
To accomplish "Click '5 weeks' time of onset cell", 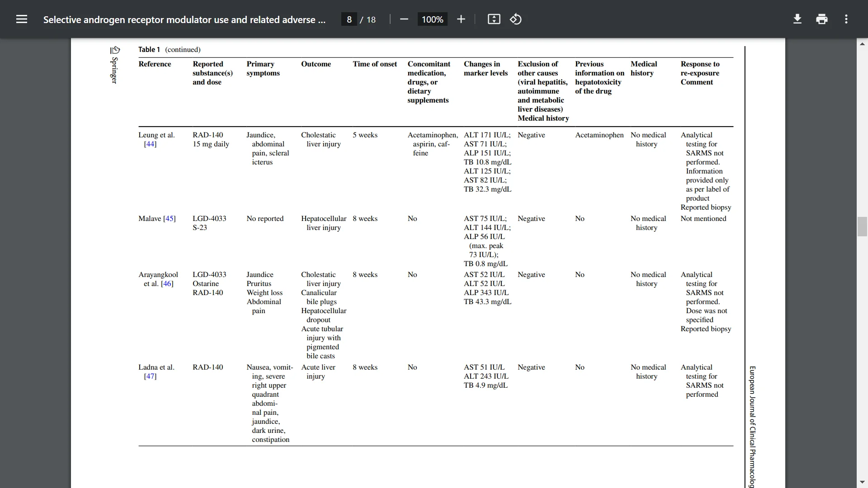I will pyautogui.click(x=365, y=135).
